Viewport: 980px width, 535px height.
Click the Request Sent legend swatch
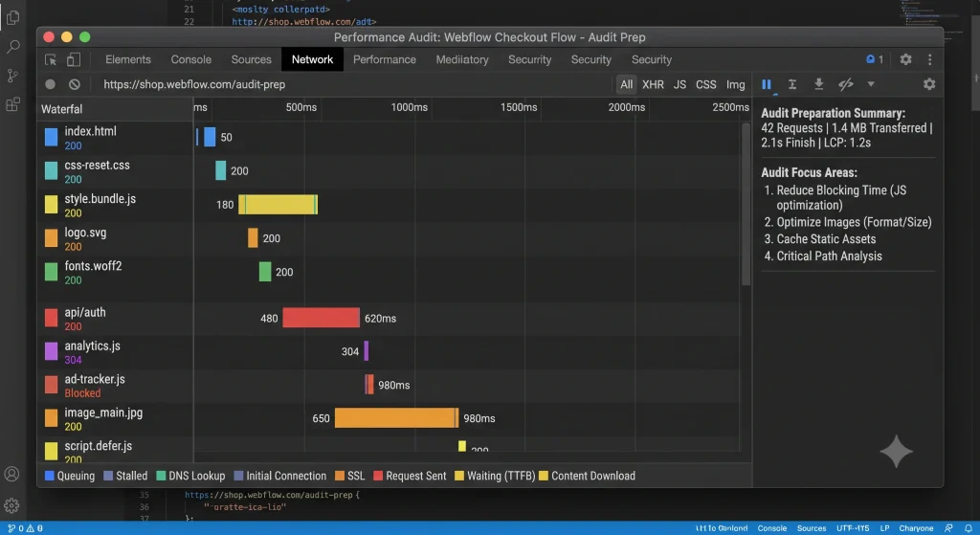tap(377, 476)
